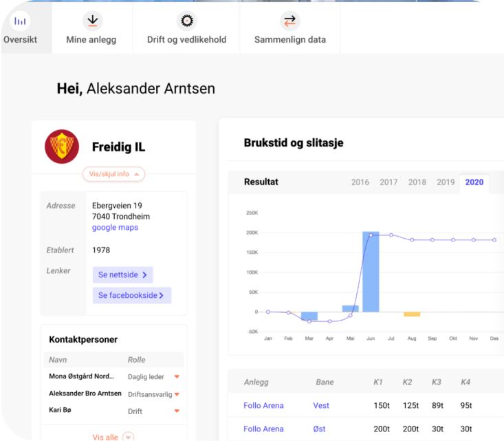Viewport: 504px width, 441px height.
Task: Switch to the 2016 year tab
Action: click(360, 182)
